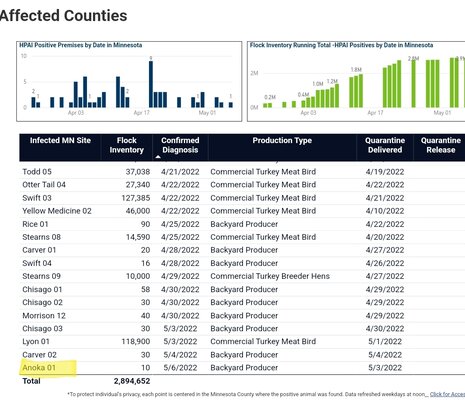465x400 pixels.
Task: Click the Quarantine Delivered column header
Action: [x=385, y=145]
